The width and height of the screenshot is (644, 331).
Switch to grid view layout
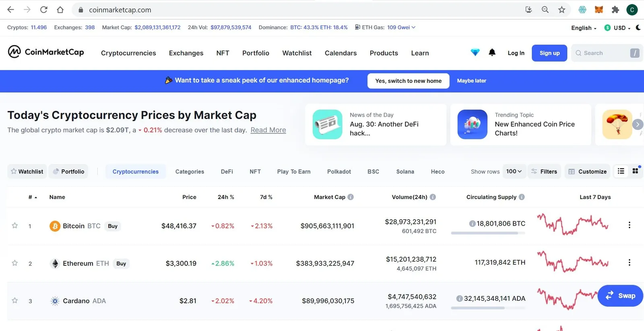[636, 171]
